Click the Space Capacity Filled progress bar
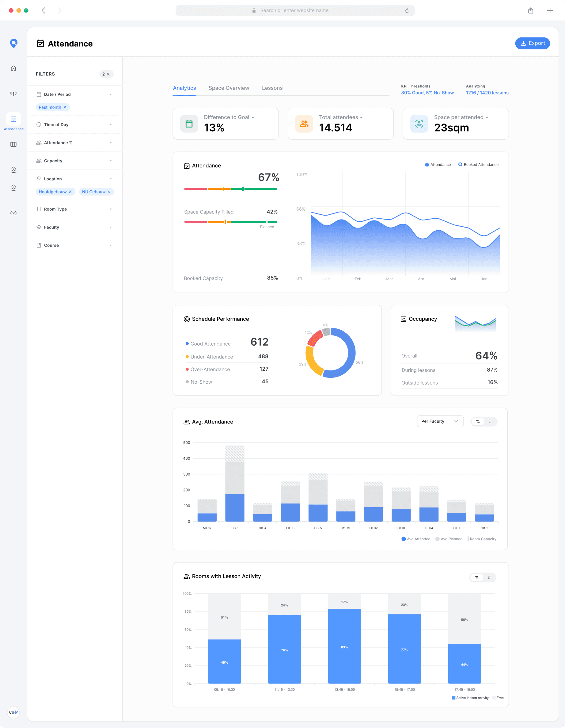 coord(230,222)
